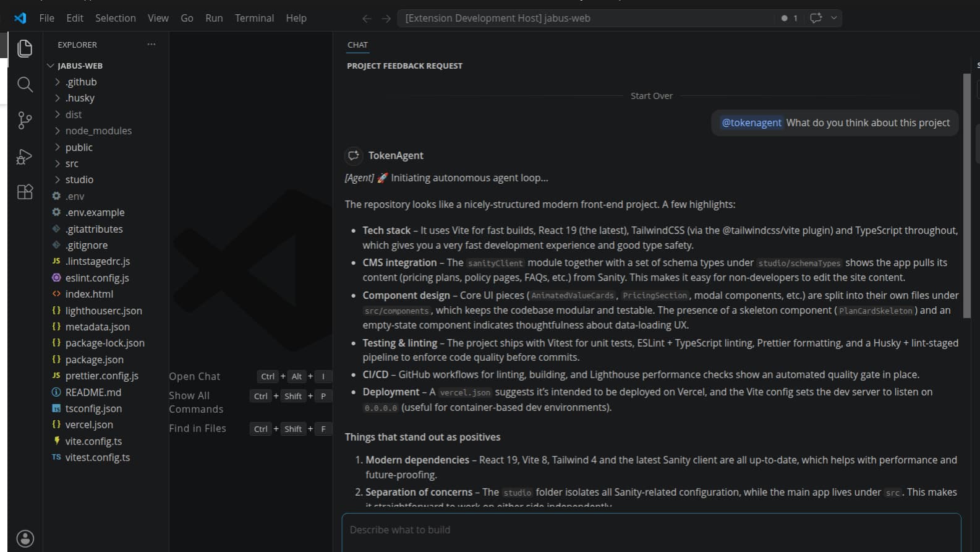Click the VS Code logo icon

tap(20, 18)
